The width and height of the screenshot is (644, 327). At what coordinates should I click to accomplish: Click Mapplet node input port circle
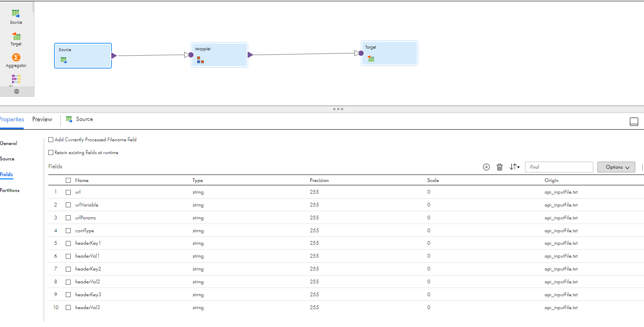191,55
